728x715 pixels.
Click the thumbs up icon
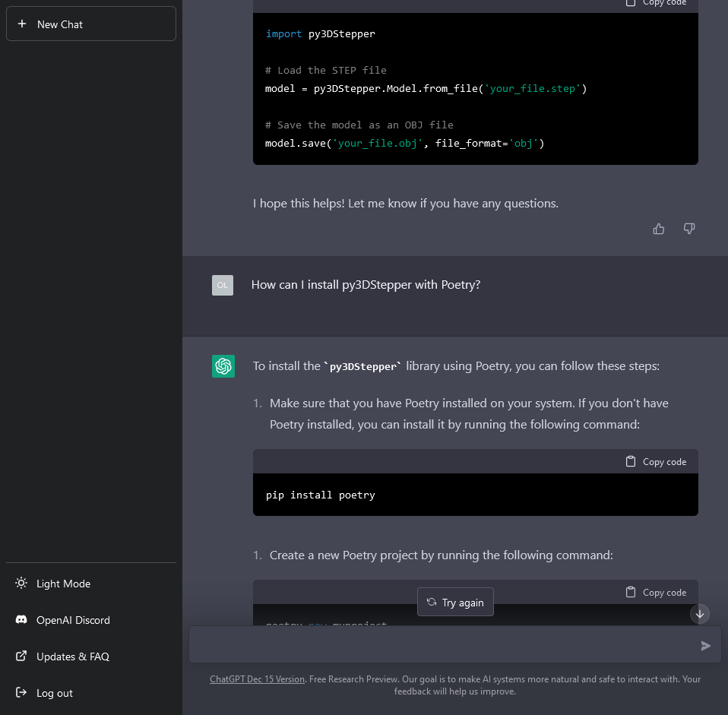click(x=659, y=229)
